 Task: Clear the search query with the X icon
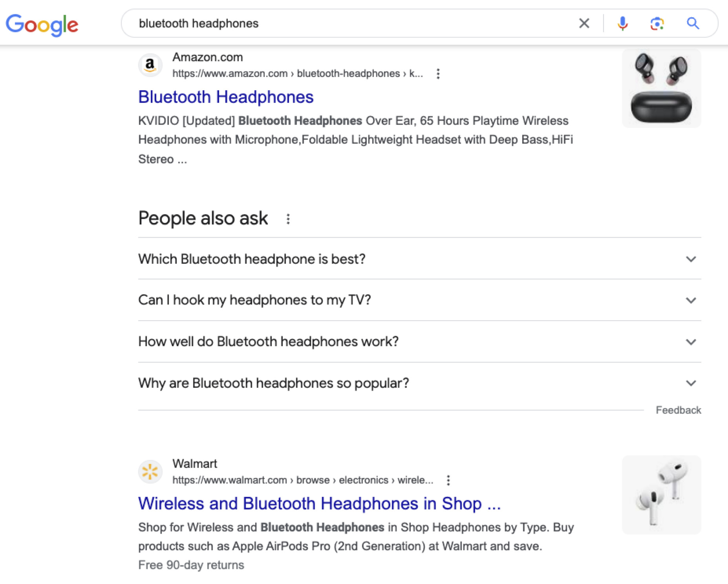584,23
